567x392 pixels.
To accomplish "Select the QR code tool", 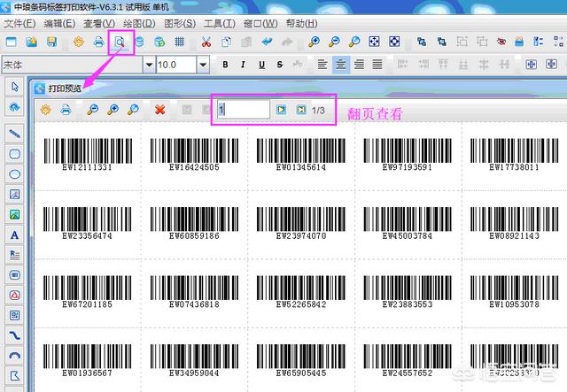I will [14, 315].
